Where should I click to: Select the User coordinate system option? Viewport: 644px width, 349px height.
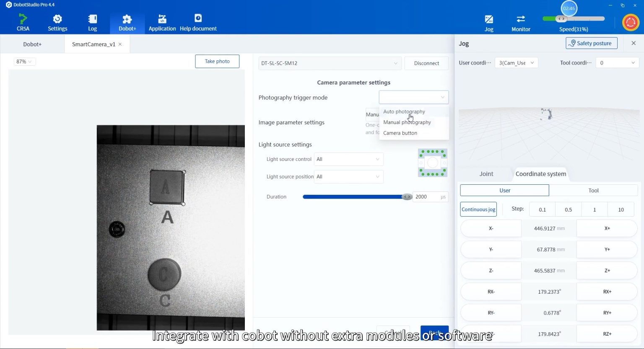click(x=504, y=191)
